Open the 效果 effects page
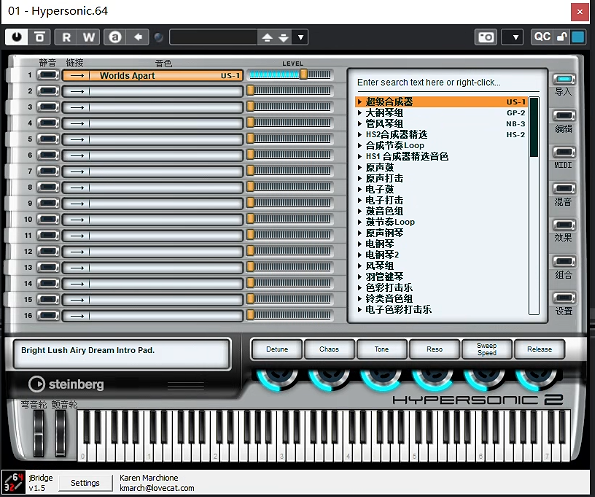This screenshot has width=595, height=497. point(564,225)
